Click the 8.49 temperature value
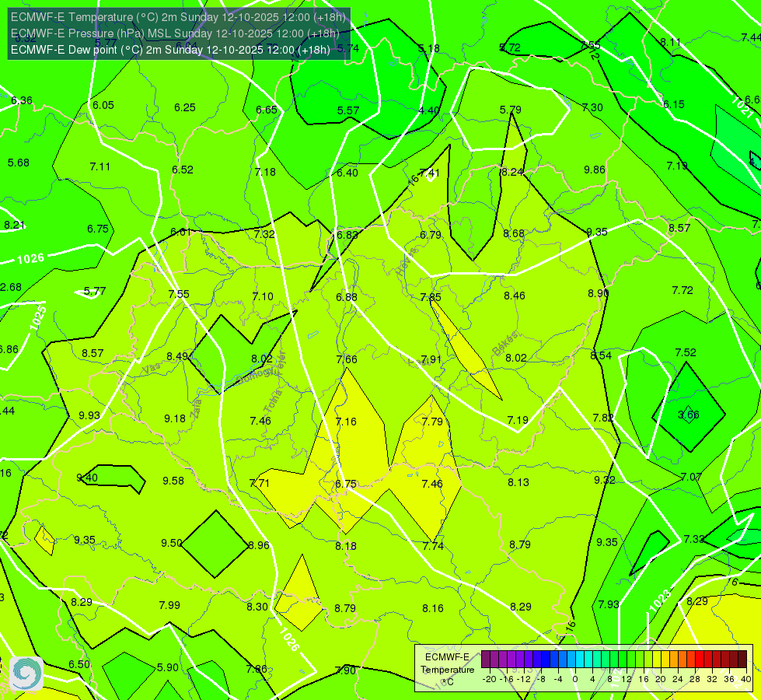This screenshot has height=700, width=761. point(177,356)
